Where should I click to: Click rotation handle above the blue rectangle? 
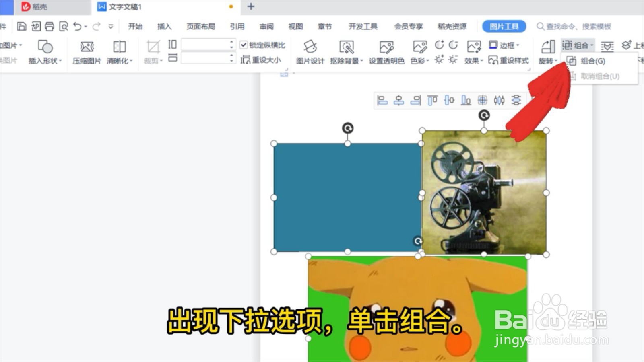[348, 128]
